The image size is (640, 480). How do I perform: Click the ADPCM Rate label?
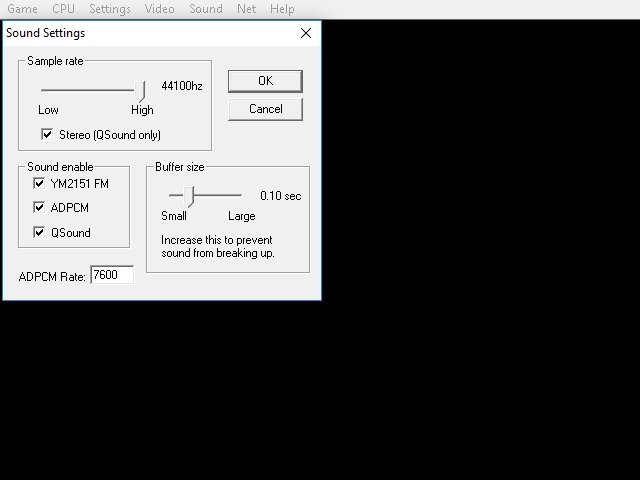tap(52, 277)
